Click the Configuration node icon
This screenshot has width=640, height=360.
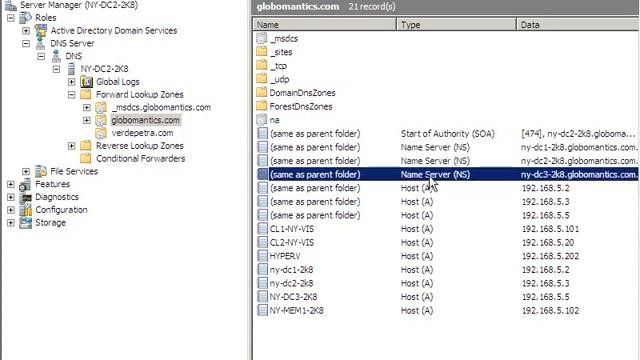[26, 210]
